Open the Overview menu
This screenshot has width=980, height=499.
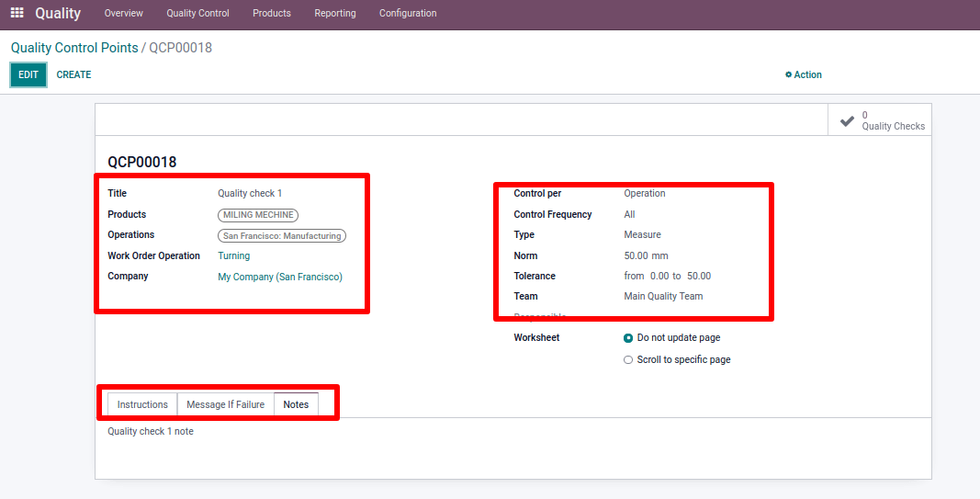pos(124,13)
